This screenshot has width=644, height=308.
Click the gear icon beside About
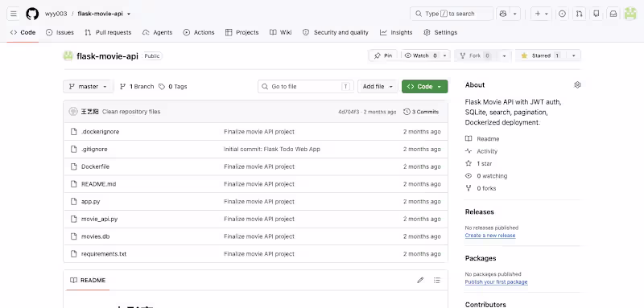577,85
